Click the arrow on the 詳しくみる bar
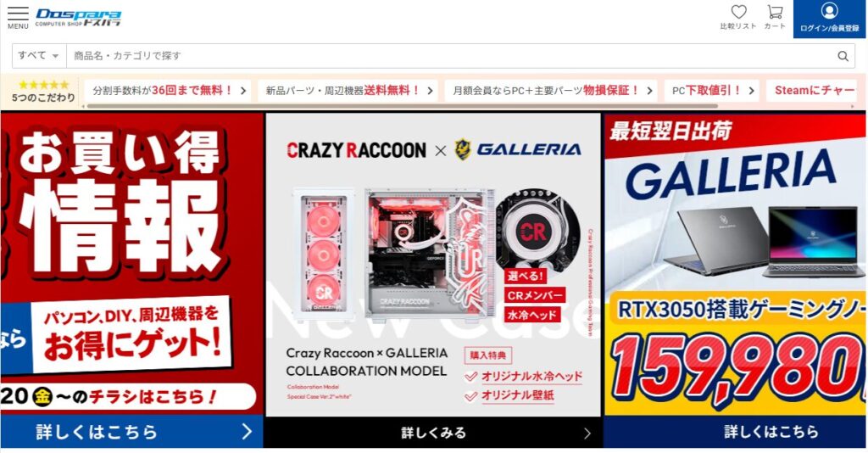This screenshot has height=453, width=868. [x=587, y=433]
